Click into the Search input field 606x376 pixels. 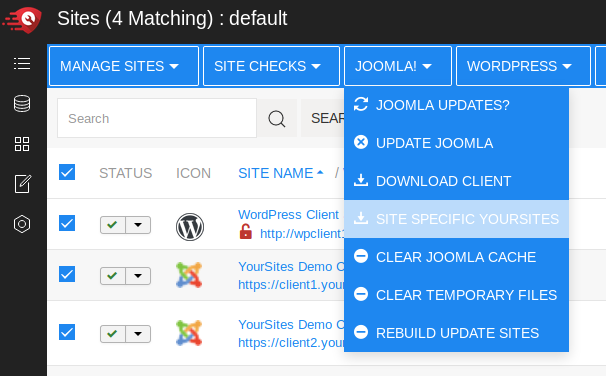coord(157,118)
